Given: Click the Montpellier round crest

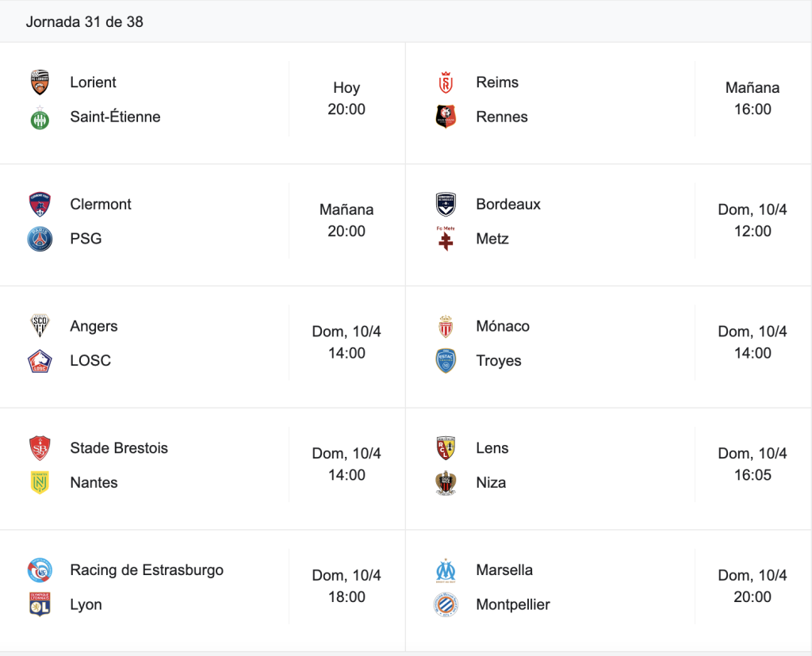Looking at the screenshot, I should click(x=446, y=604).
